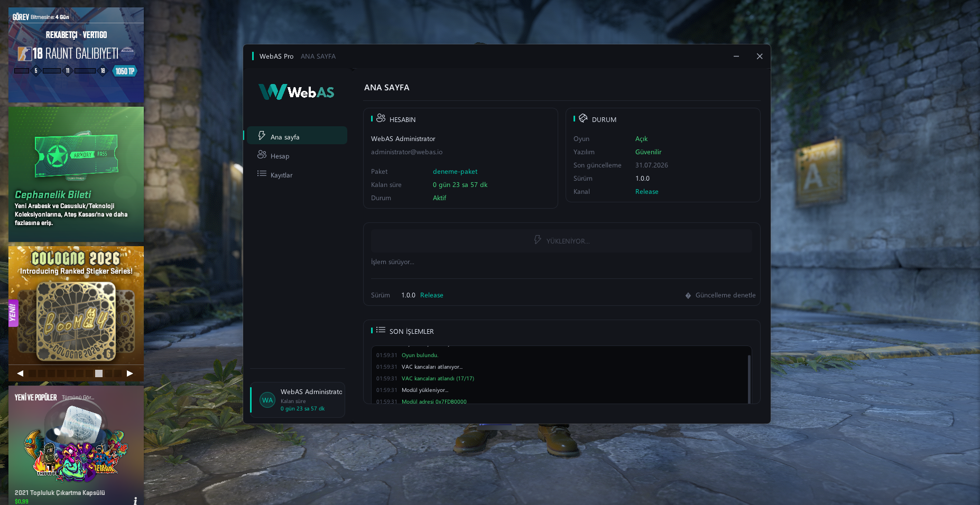Image resolution: width=980 pixels, height=505 pixels.
Task: Open the Cephanelik Bileti armory pass card
Action: (x=76, y=174)
